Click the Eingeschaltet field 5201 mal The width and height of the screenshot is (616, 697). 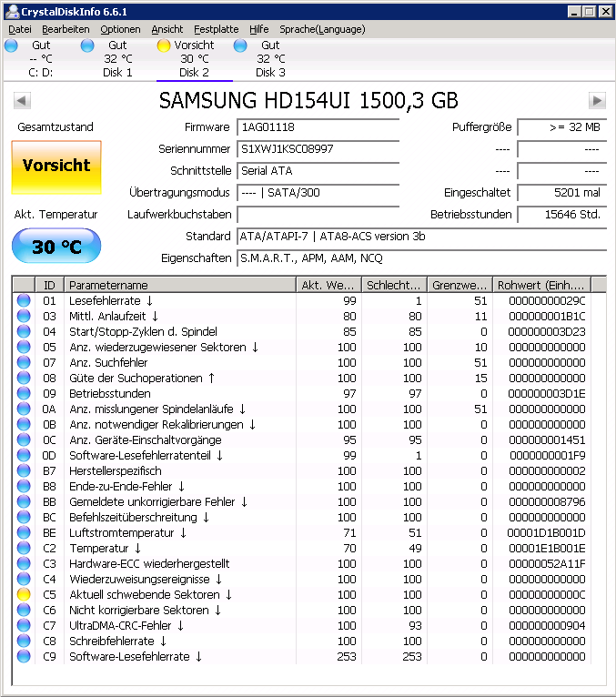[561, 193]
